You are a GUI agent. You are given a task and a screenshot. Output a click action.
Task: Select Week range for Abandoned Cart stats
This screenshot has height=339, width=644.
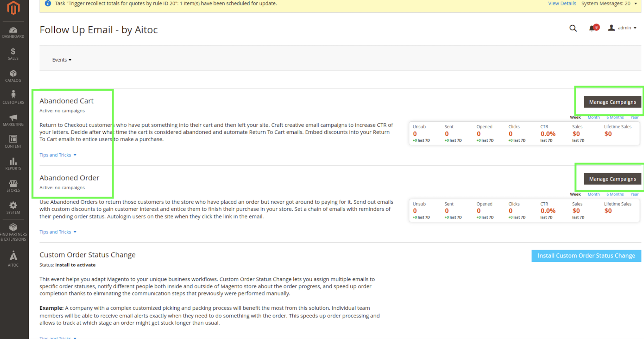575,117
